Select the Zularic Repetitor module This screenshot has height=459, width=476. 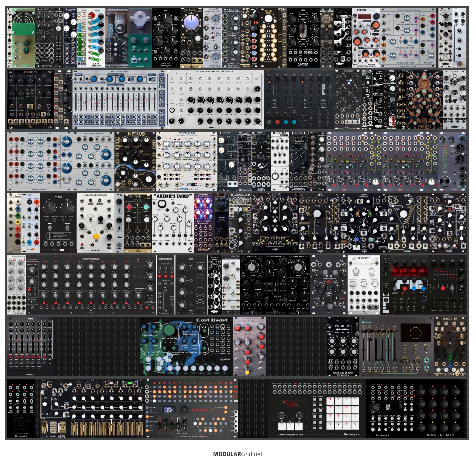coord(343,38)
